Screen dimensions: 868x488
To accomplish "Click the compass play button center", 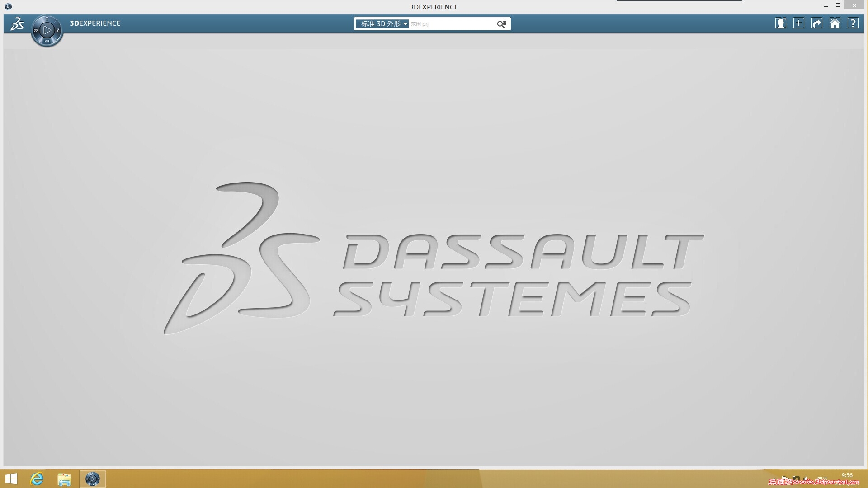I will [x=47, y=30].
